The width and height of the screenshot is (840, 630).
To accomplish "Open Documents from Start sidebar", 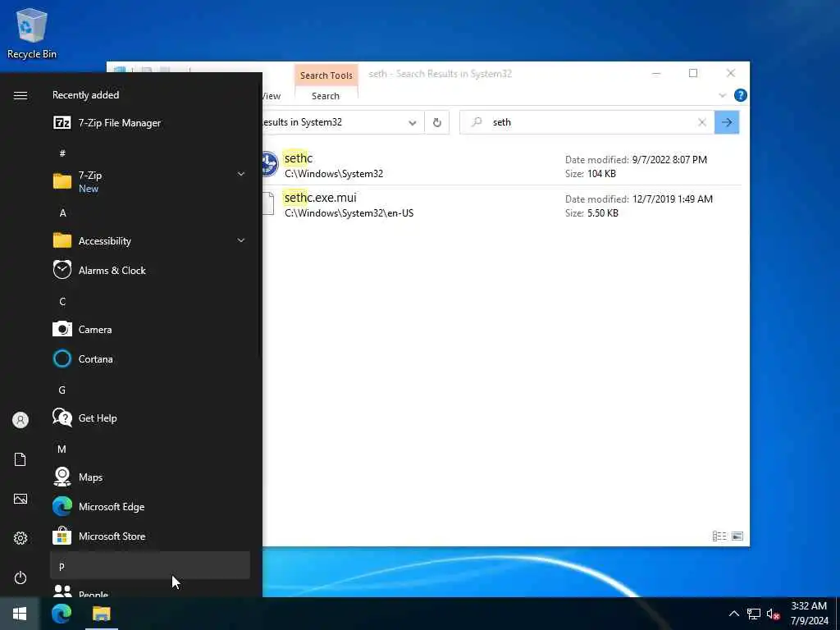I will coord(21,459).
